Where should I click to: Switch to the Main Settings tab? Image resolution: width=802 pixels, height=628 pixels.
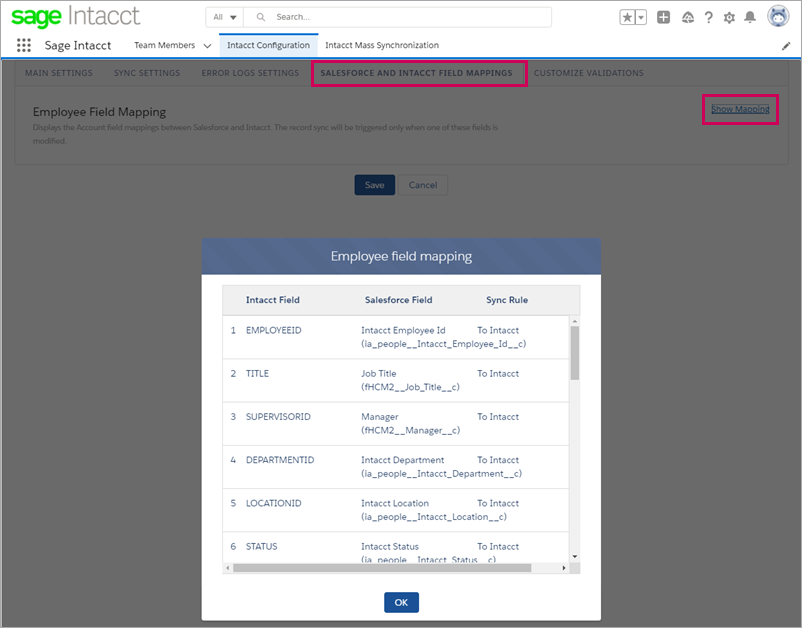coord(59,73)
